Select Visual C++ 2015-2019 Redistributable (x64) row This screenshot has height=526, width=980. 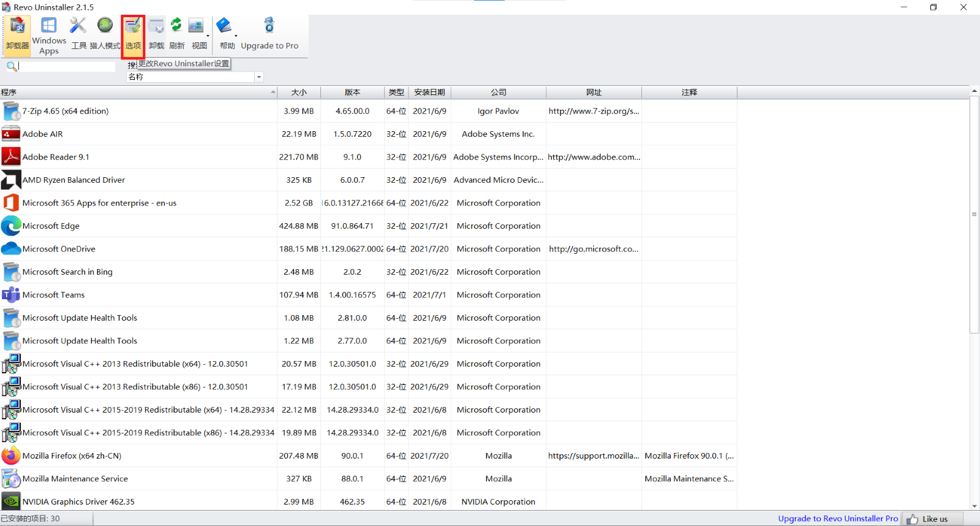click(x=368, y=410)
